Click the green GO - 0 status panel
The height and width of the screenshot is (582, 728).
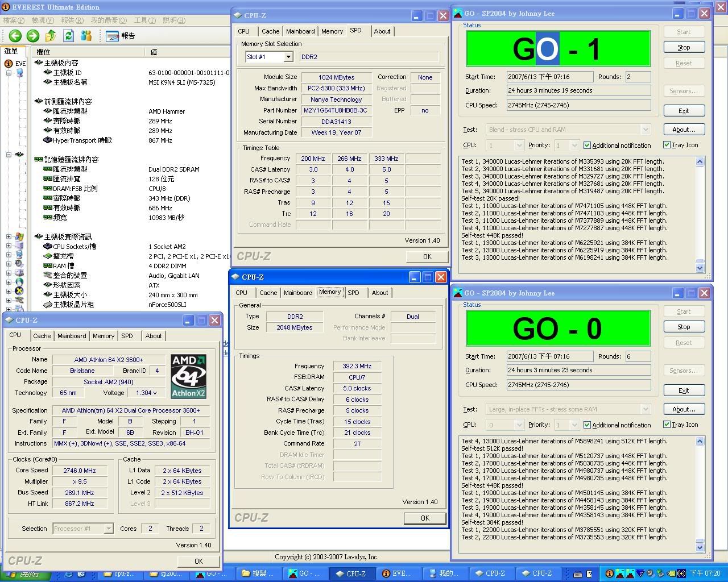click(x=558, y=329)
